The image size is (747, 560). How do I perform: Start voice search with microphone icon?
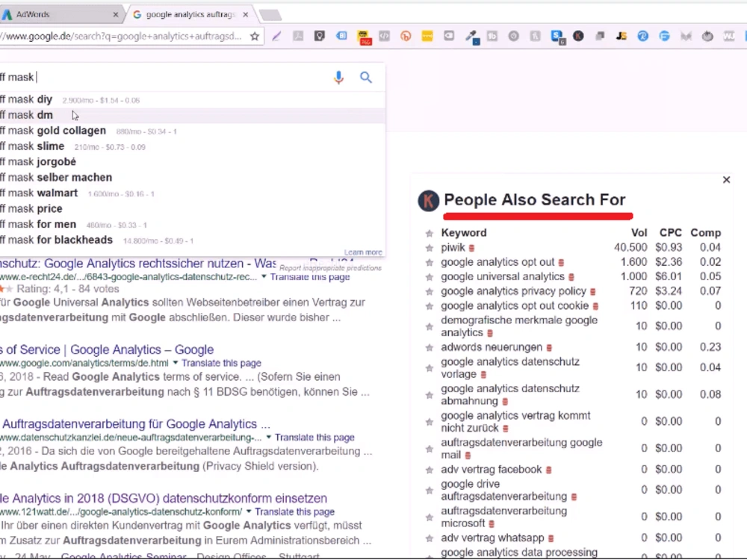click(x=338, y=77)
